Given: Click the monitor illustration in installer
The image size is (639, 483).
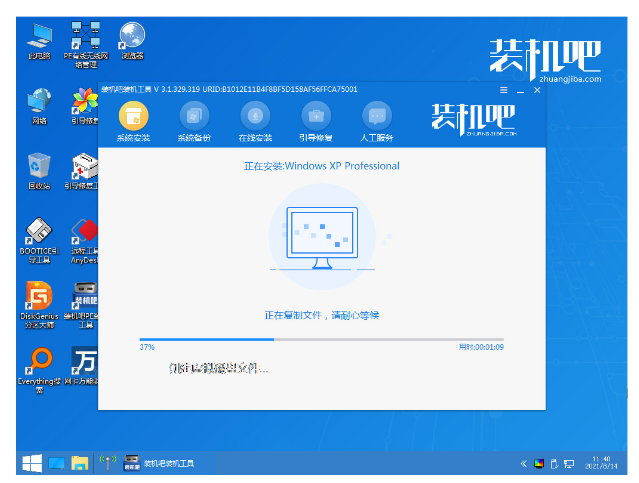Looking at the screenshot, I should click(322, 238).
